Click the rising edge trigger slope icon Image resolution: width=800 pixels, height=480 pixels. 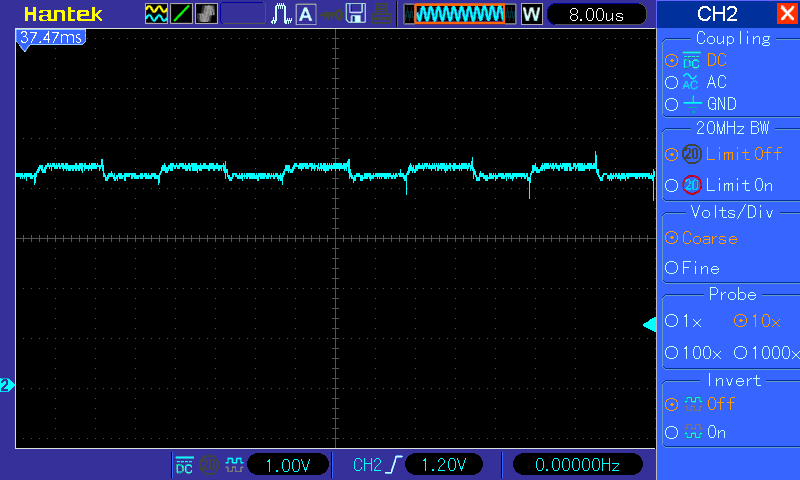[394, 465]
